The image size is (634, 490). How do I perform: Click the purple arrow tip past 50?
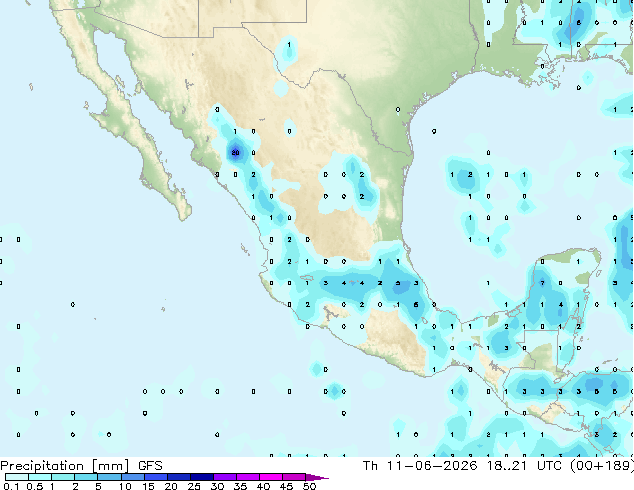(317, 477)
